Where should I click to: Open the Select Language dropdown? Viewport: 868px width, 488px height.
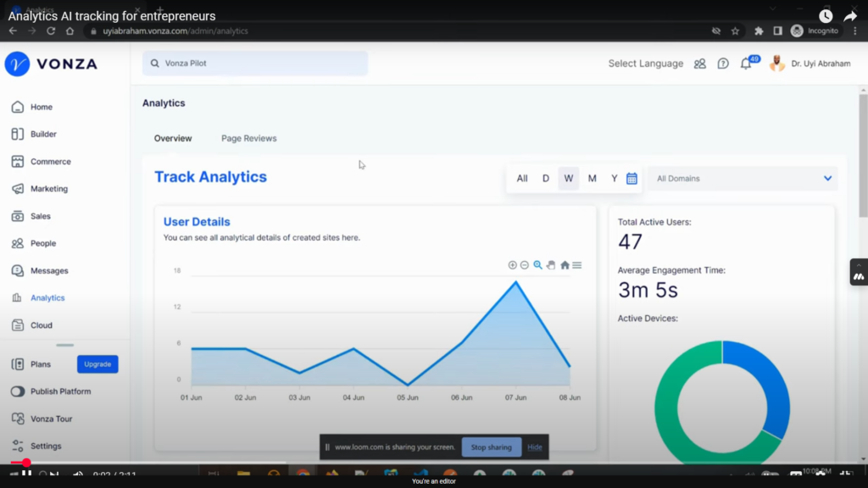[x=645, y=64]
